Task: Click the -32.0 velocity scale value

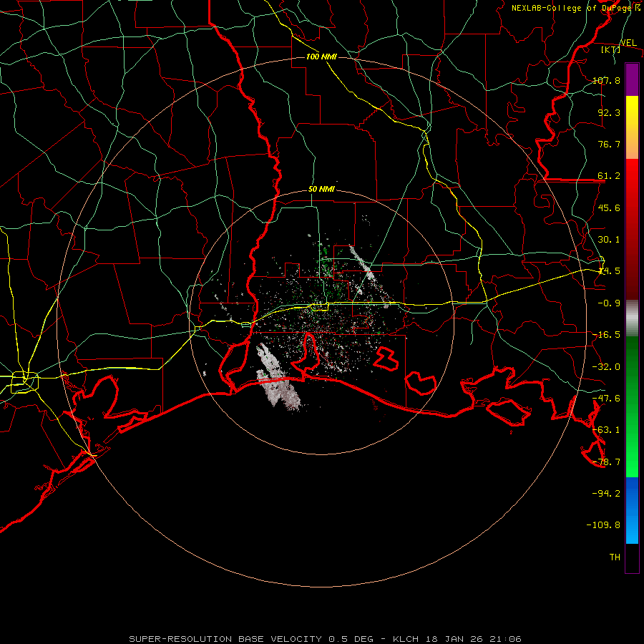Action: [x=606, y=367]
